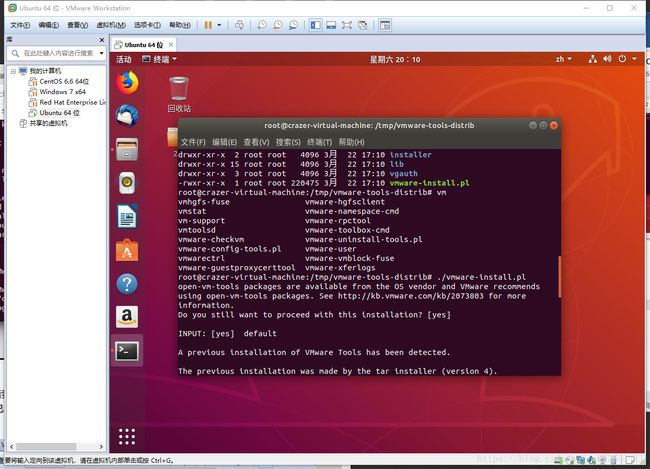
Task: Click the hard disk icon in VMware status bar
Action: (559, 460)
